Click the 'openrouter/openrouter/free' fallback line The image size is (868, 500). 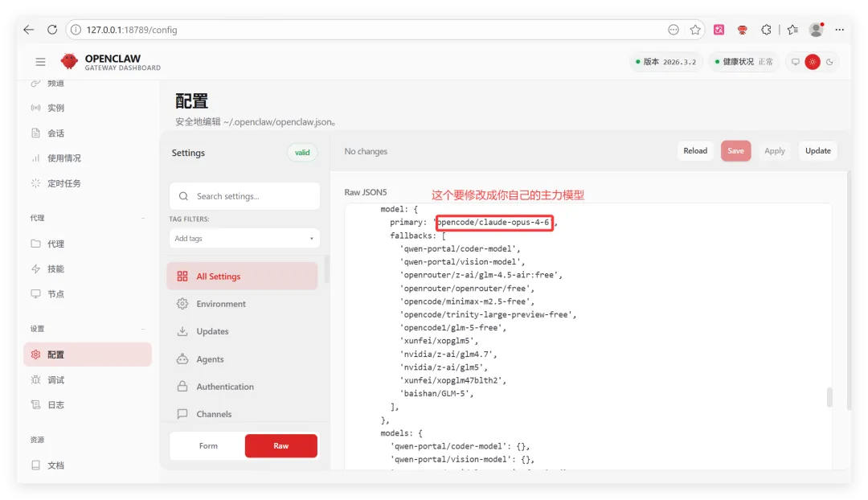pyautogui.click(x=467, y=289)
